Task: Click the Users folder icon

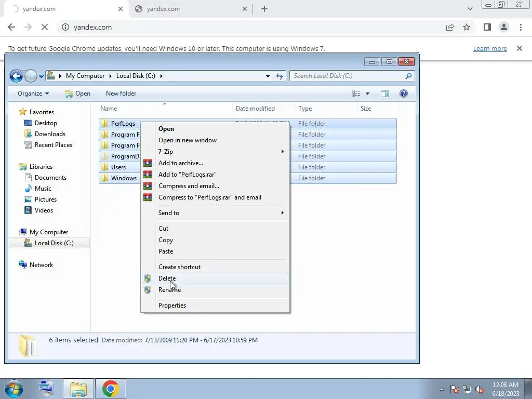Action: (x=105, y=167)
